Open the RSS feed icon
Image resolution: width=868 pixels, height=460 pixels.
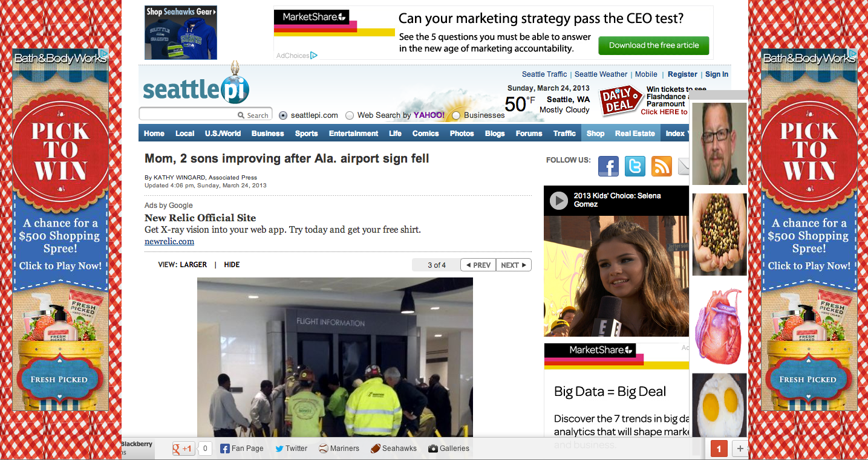coord(662,166)
